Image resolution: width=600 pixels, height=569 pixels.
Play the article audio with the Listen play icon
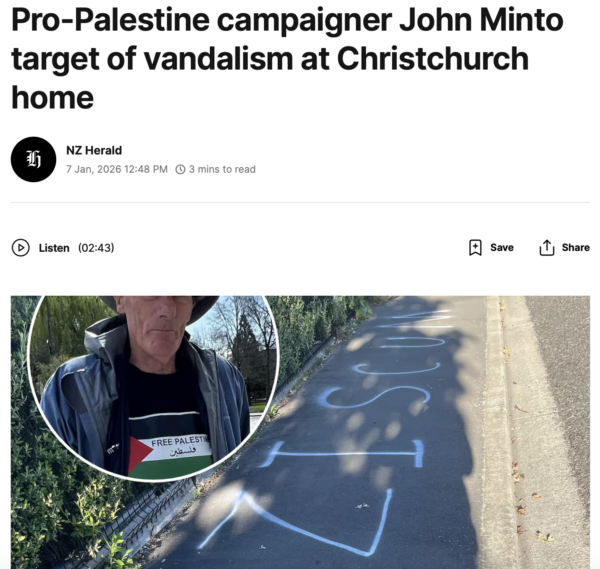pos(21,248)
